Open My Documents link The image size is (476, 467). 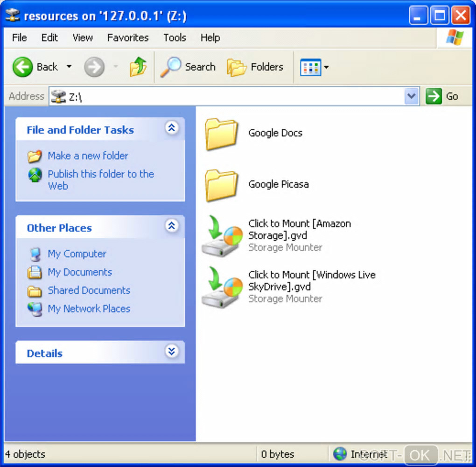[80, 272]
